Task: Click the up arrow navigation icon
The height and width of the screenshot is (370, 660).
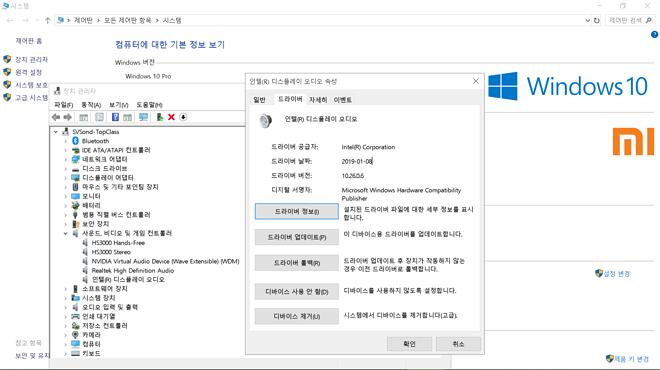Action: coord(47,20)
